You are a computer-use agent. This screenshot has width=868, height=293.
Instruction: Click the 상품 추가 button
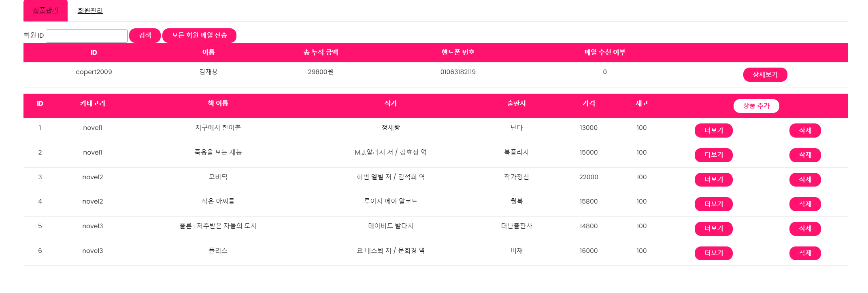point(756,106)
